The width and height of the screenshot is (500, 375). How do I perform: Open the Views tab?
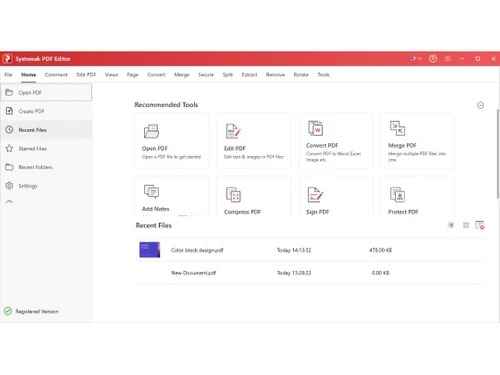(x=111, y=75)
